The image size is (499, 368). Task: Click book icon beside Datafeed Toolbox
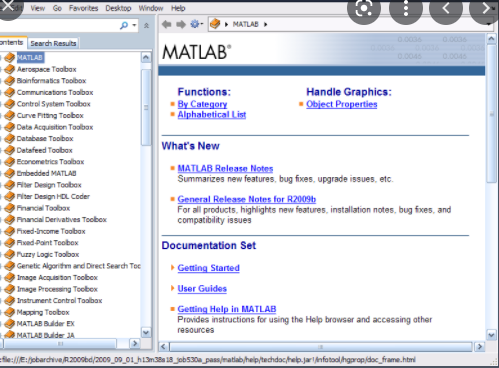pyautogui.click(x=10, y=150)
